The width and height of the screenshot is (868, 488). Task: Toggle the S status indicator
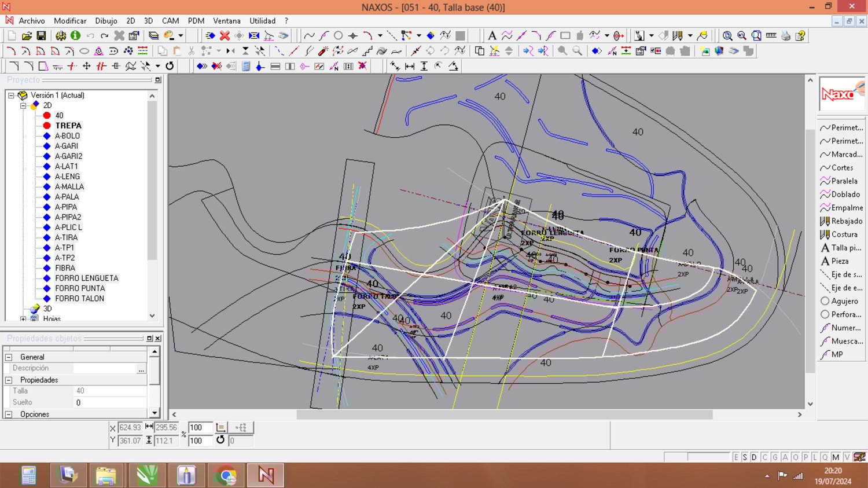745,457
